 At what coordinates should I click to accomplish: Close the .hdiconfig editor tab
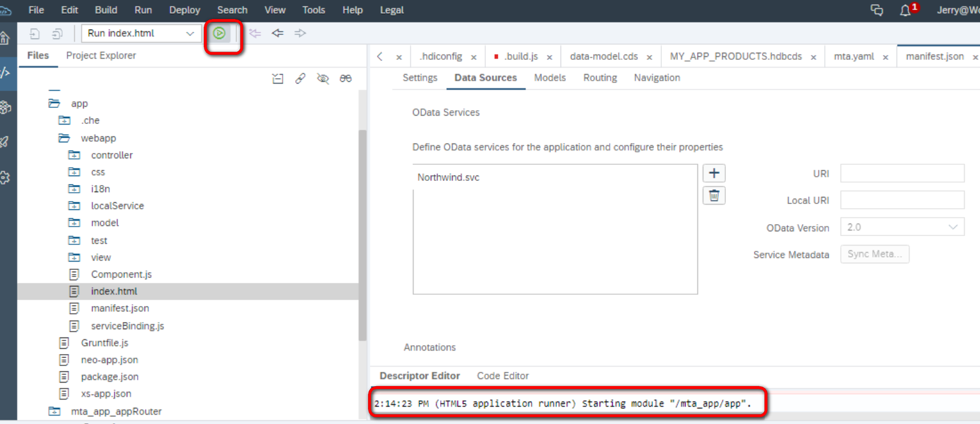474,58
